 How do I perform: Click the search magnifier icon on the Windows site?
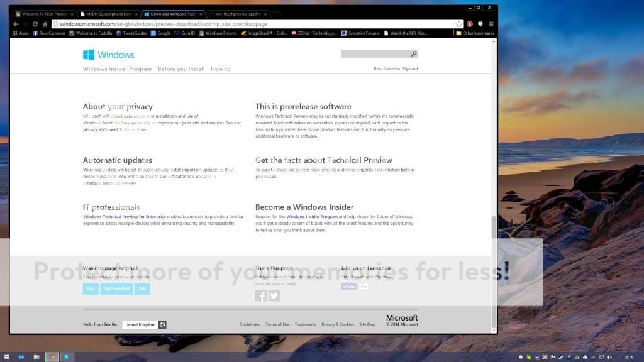click(x=413, y=54)
